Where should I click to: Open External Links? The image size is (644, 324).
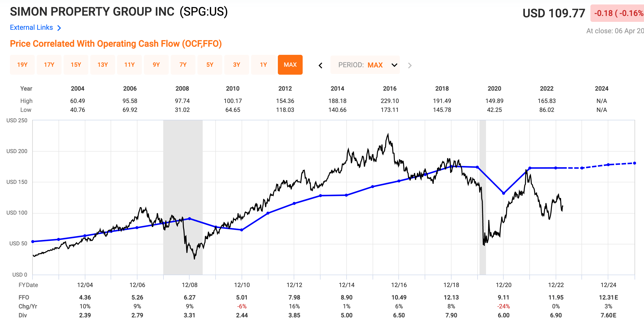click(31, 28)
